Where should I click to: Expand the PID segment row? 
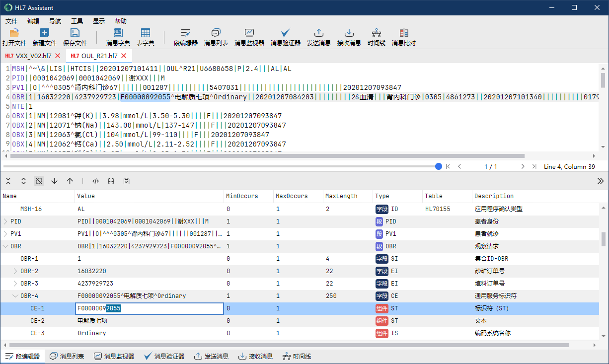tap(5, 221)
